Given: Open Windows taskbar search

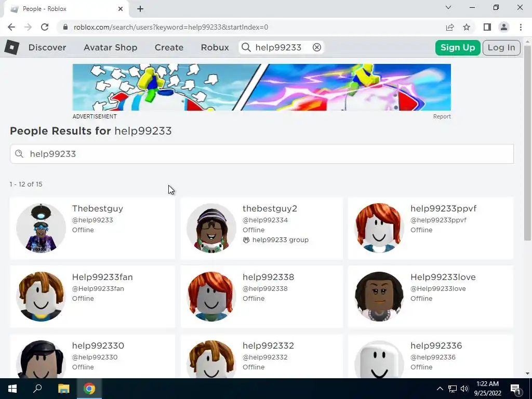Looking at the screenshot, I should [37, 389].
